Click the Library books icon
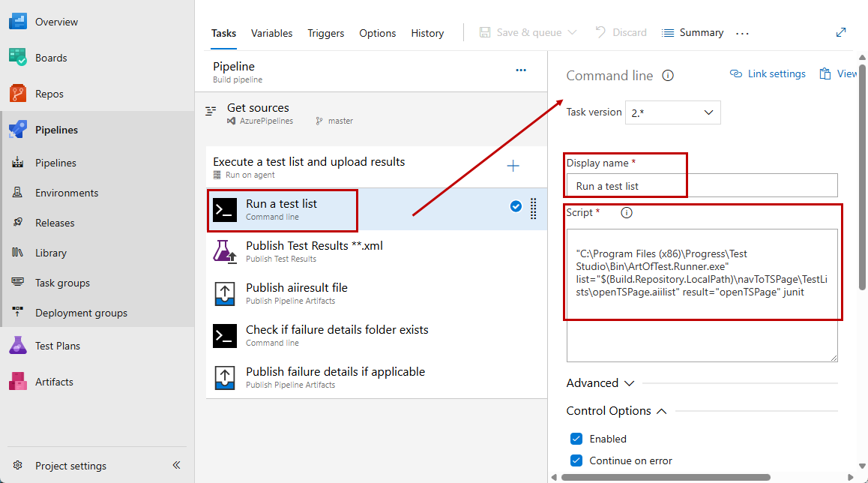 pyautogui.click(x=18, y=252)
